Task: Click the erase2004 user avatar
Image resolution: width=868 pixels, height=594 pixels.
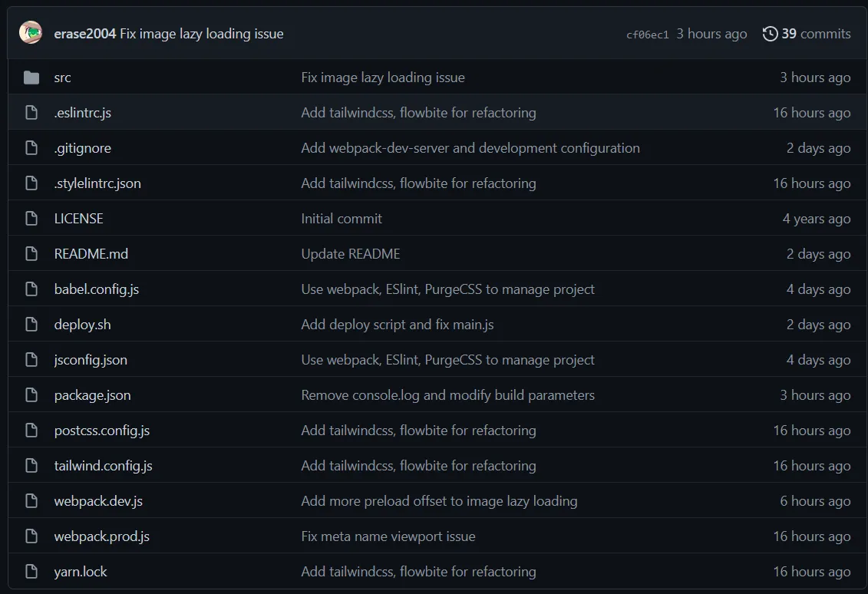Action: [31, 33]
